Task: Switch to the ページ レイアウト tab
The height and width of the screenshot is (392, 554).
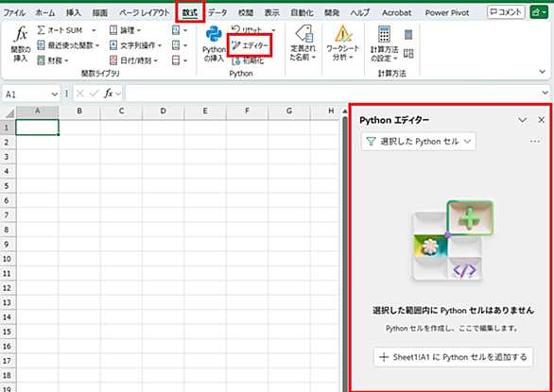Action: (x=144, y=13)
